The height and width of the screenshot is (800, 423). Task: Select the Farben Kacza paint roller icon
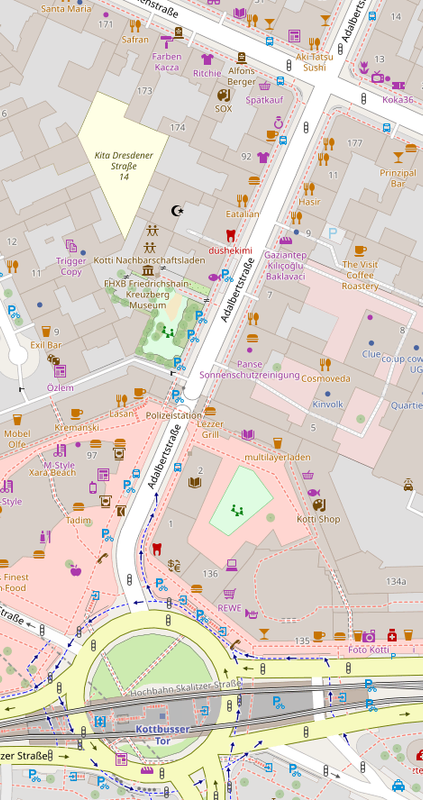[x=167, y=41]
